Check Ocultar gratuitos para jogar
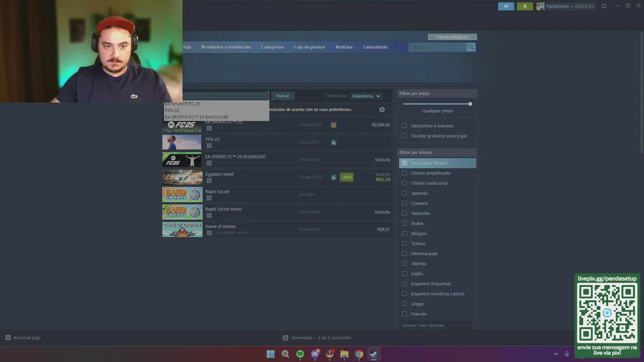The width and height of the screenshot is (644, 362). tap(405, 136)
